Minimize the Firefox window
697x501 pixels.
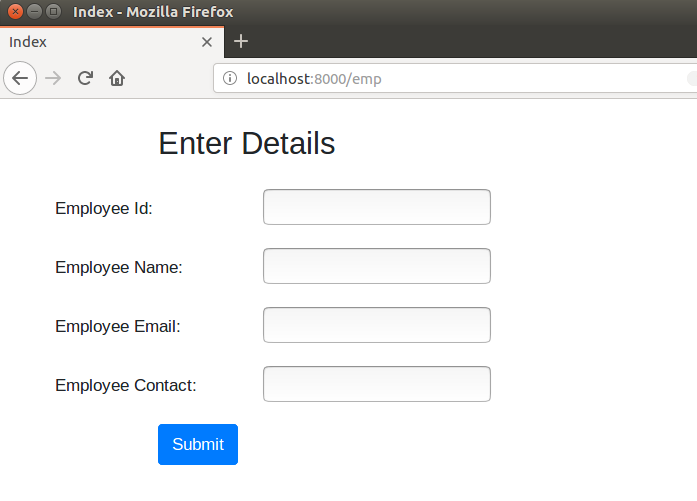click(34, 12)
